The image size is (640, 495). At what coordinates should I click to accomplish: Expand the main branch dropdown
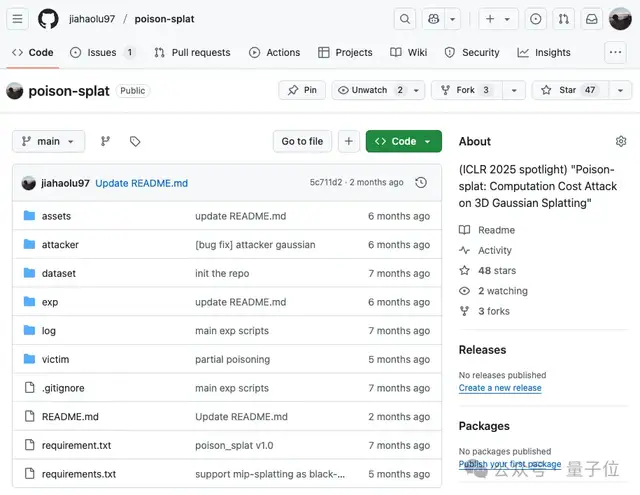[x=48, y=142]
